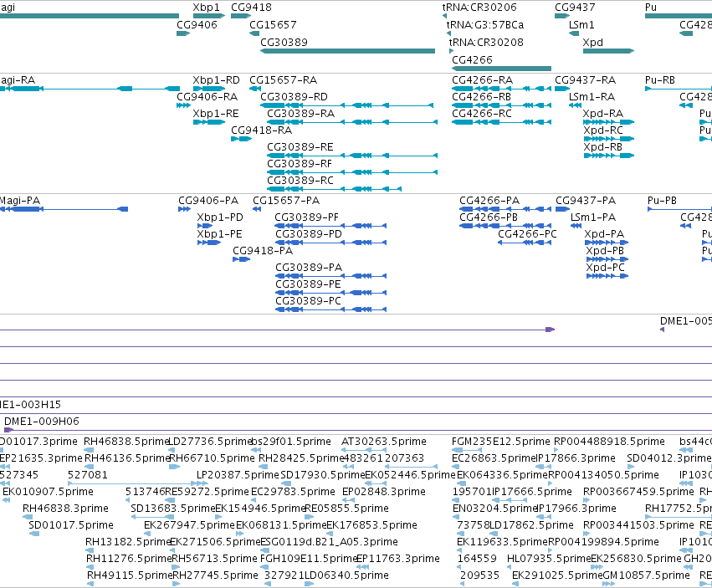
Task: Open the Xbp1-PD protein feature
Action: tap(205, 226)
